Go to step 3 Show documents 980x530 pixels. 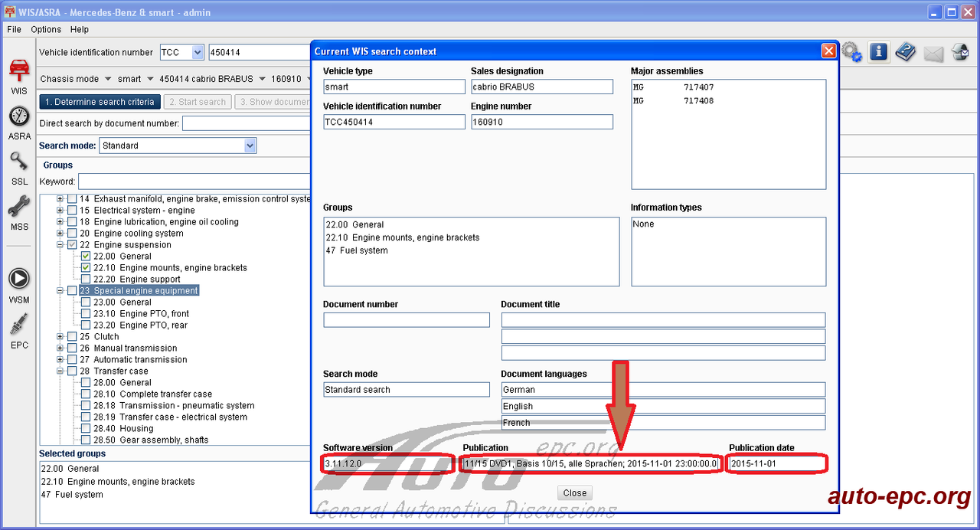273,102
